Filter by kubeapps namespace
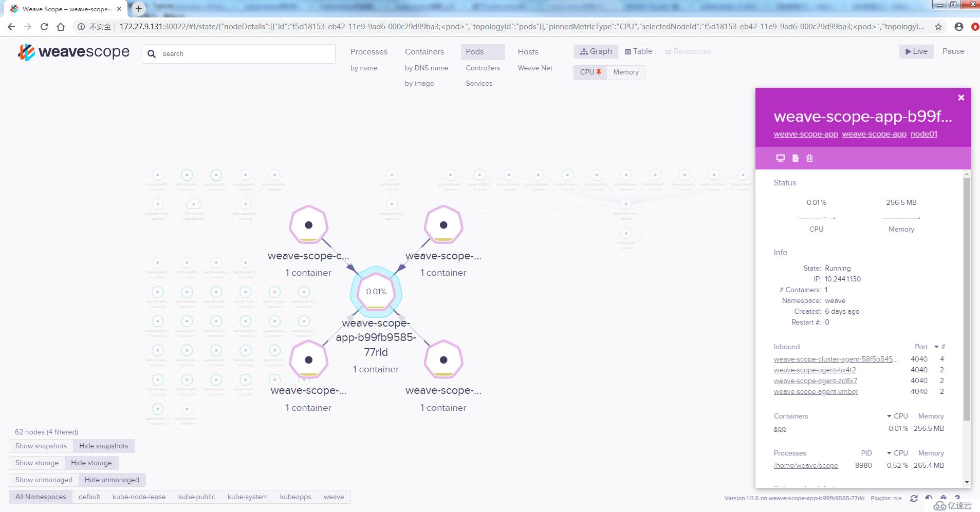 click(295, 497)
